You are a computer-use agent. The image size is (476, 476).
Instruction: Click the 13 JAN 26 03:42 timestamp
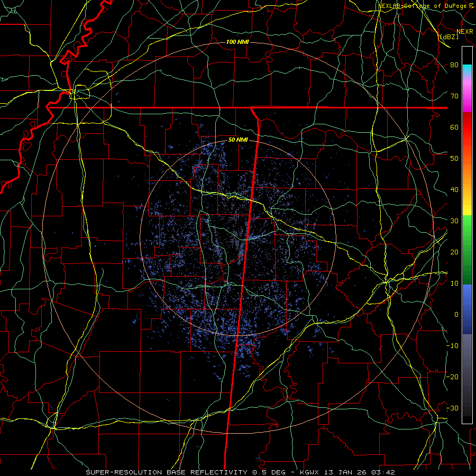coord(359,472)
